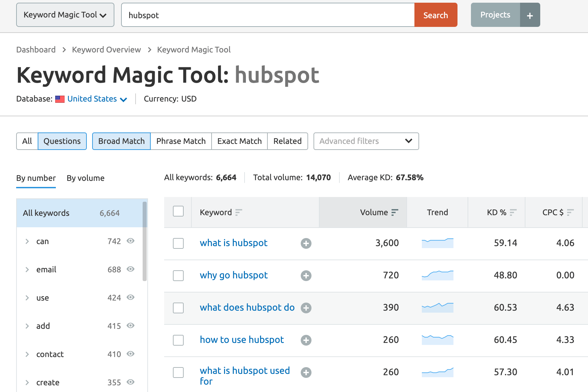Sort by CPC $ column sort icon
The height and width of the screenshot is (392, 588).
(570, 212)
